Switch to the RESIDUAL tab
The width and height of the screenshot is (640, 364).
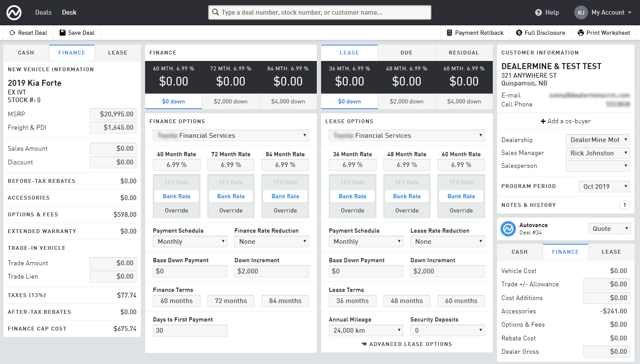[x=464, y=53]
